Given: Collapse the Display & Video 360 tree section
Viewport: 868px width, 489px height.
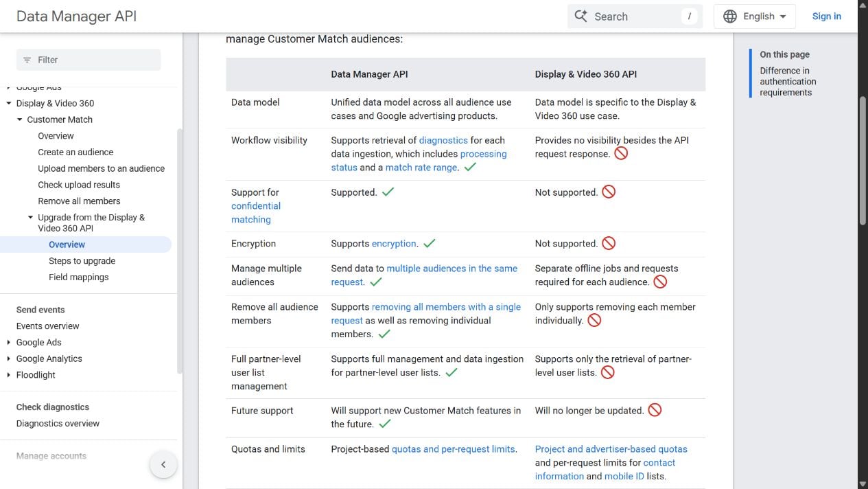Looking at the screenshot, I should point(9,104).
